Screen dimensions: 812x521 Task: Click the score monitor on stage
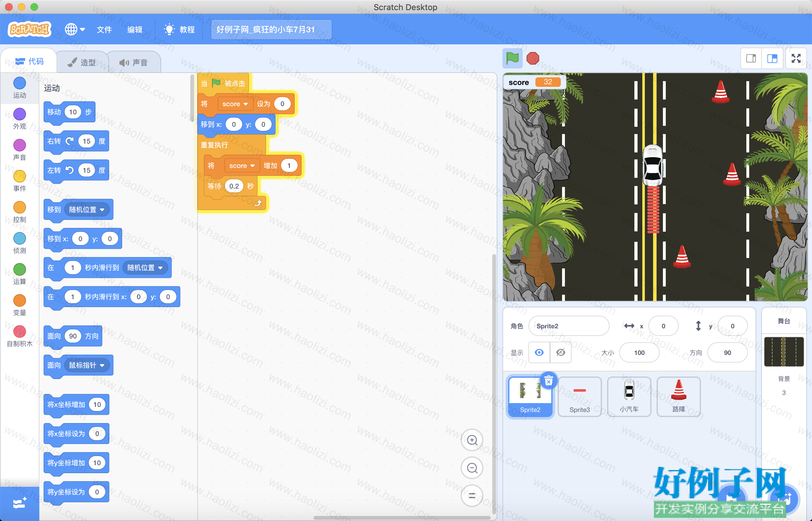(534, 82)
